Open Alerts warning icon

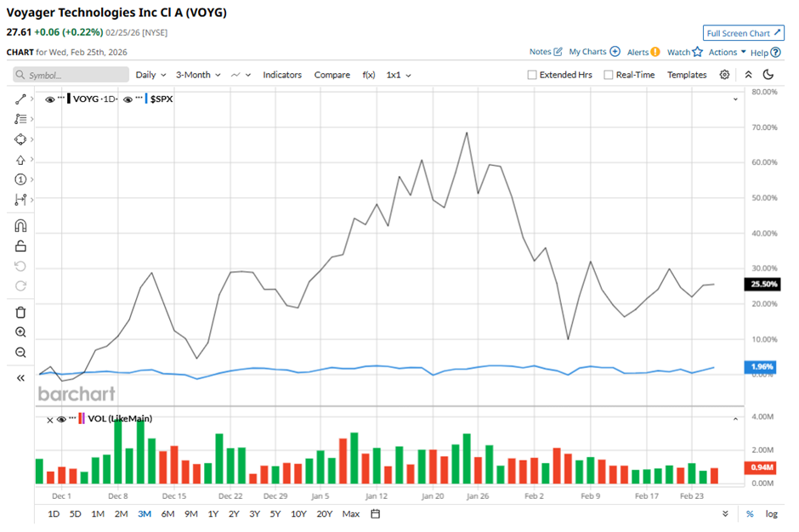(x=655, y=52)
